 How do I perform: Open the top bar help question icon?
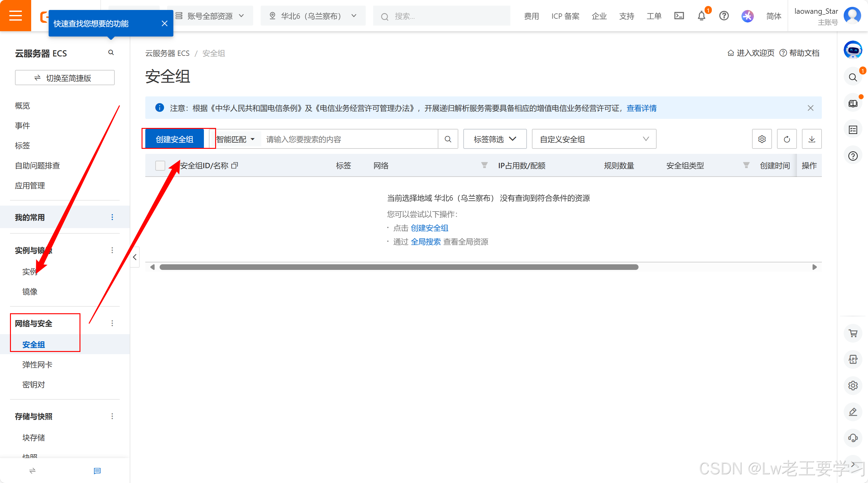724,16
